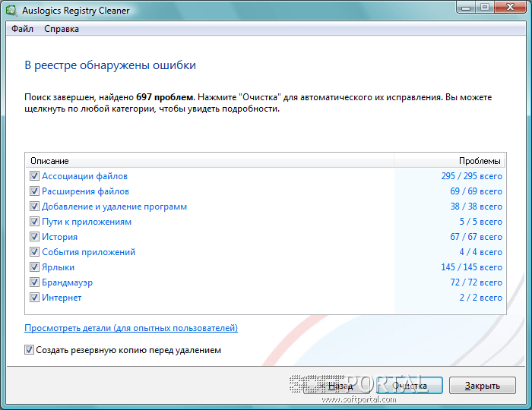This screenshot has width=532, height=410.
Task: Uncheck the Расширения файлов checkbox
Action: pos(34,191)
